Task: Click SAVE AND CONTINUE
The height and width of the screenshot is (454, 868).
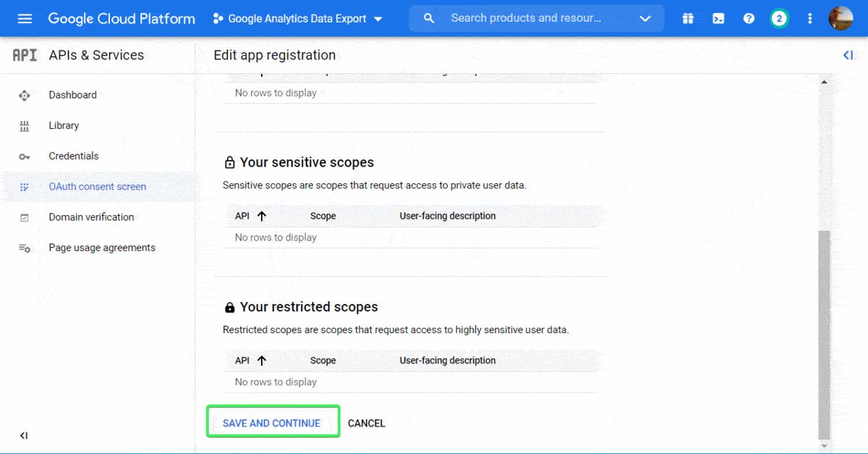Action: [x=273, y=422]
